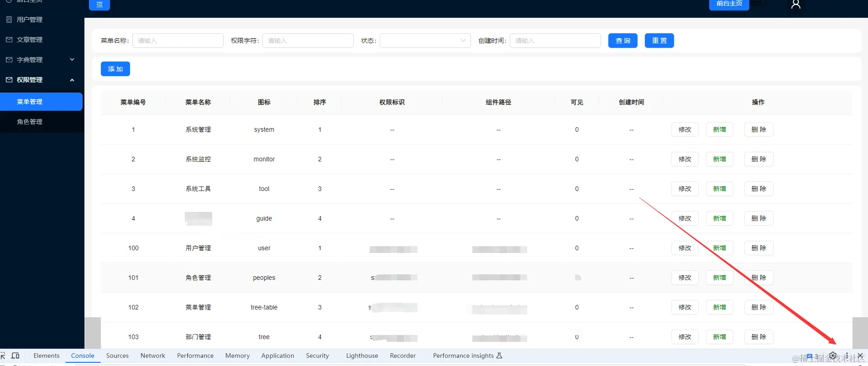The width and height of the screenshot is (868, 366).
Task: Click the 排序 column header
Action: click(319, 102)
